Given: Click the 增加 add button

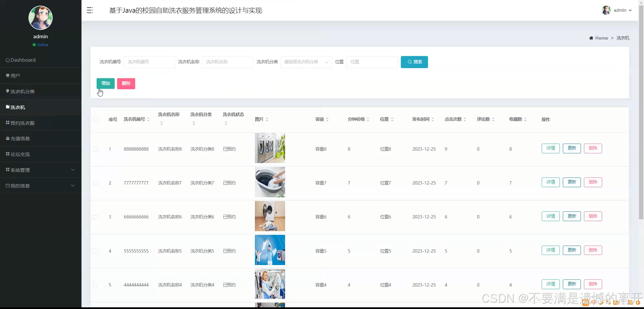Looking at the screenshot, I should point(106,84).
